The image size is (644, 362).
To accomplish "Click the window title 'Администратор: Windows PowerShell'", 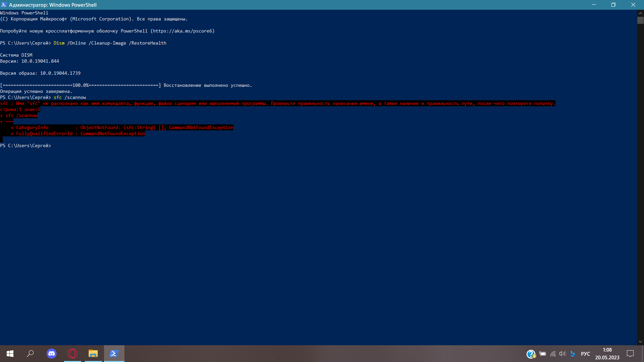I will click(53, 5).
